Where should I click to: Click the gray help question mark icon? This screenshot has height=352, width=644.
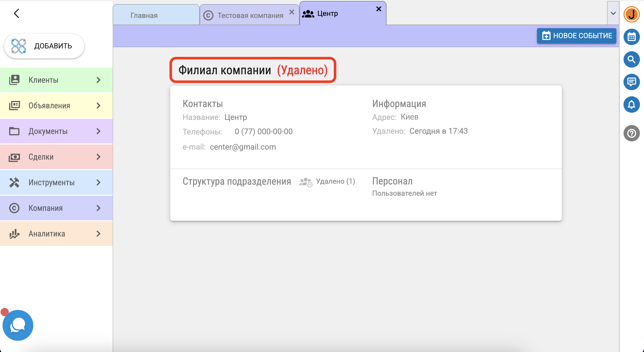631,133
